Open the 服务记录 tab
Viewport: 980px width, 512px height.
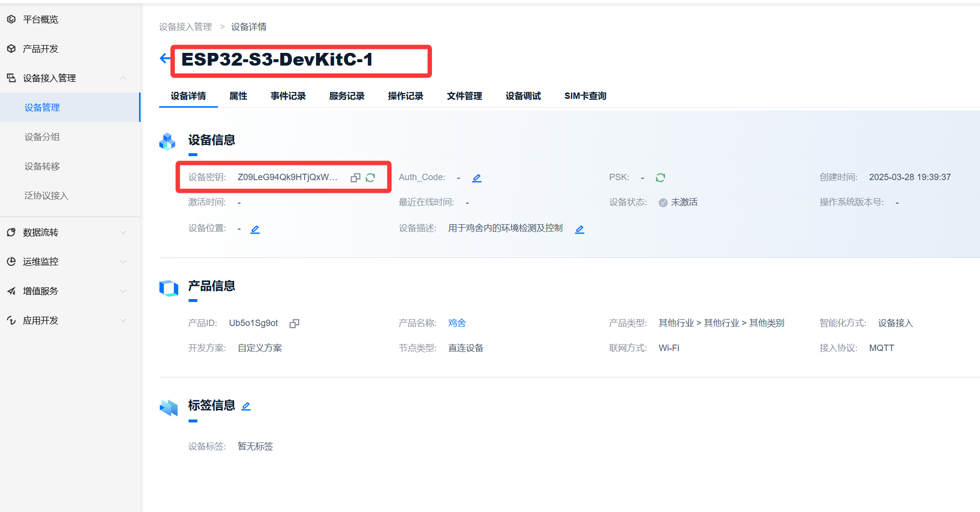347,96
